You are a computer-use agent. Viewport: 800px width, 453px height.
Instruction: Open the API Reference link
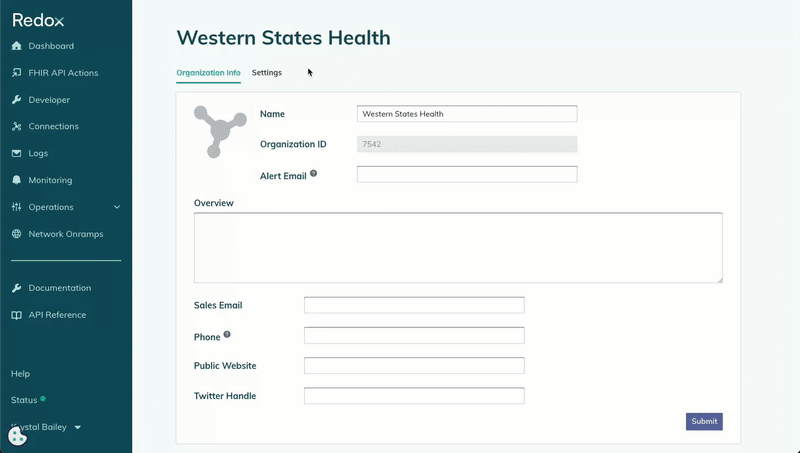(x=57, y=315)
